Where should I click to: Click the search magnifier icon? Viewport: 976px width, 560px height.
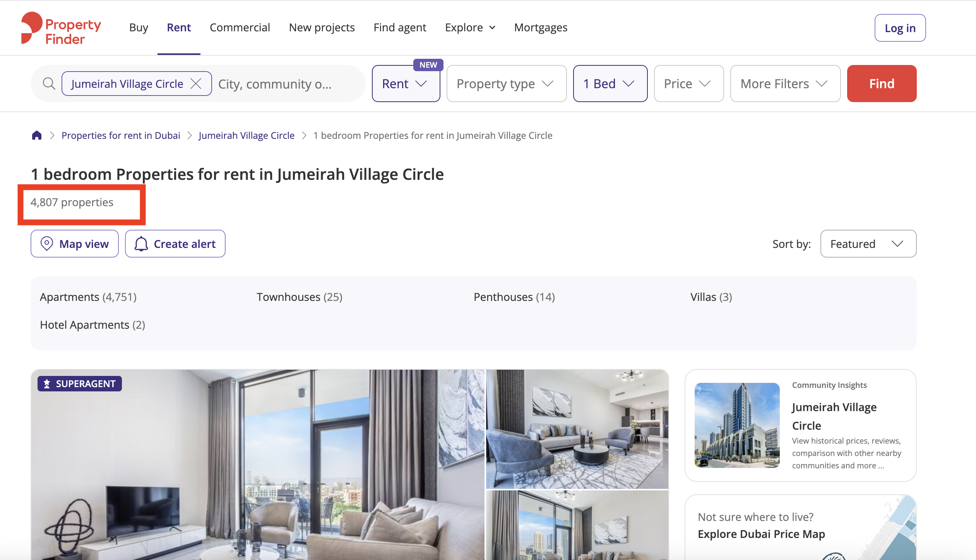pyautogui.click(x=49, y=84)
